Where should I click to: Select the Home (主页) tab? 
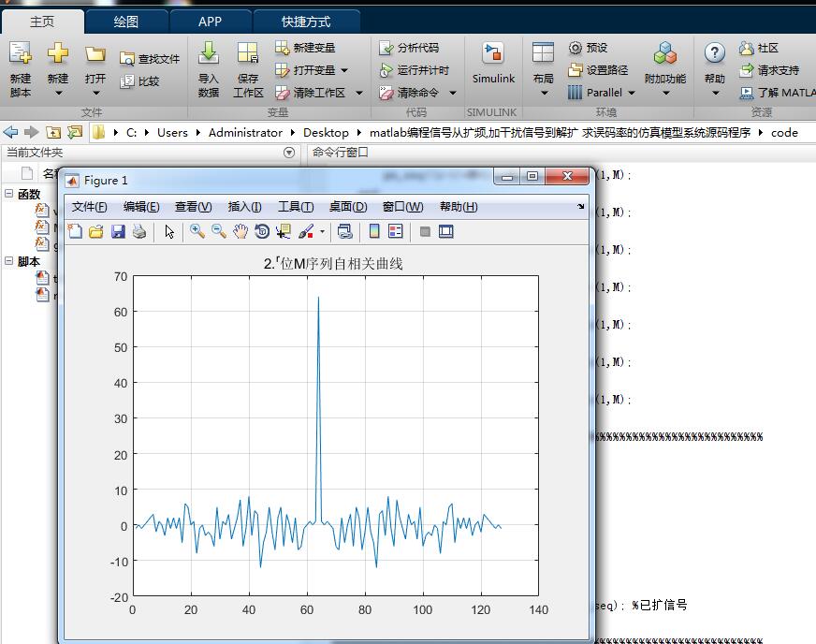click(x=42, y=22)
